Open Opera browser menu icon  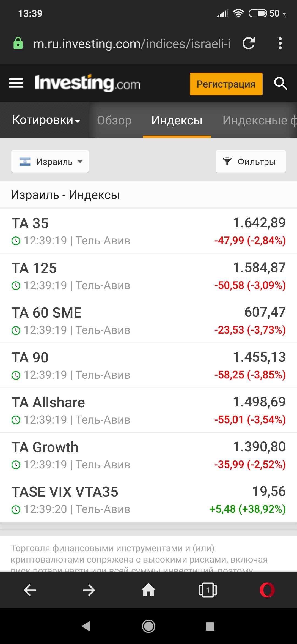tap(267, 590)
